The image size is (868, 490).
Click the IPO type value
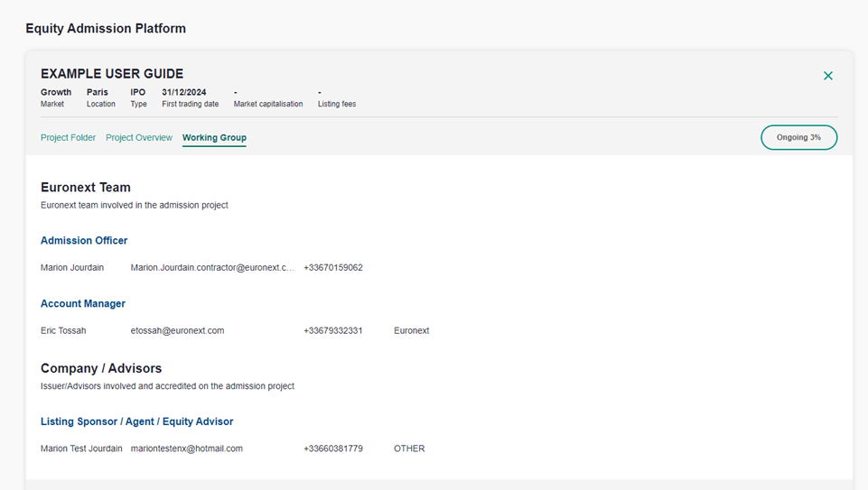pyautogui.click(x=138, y=92)
